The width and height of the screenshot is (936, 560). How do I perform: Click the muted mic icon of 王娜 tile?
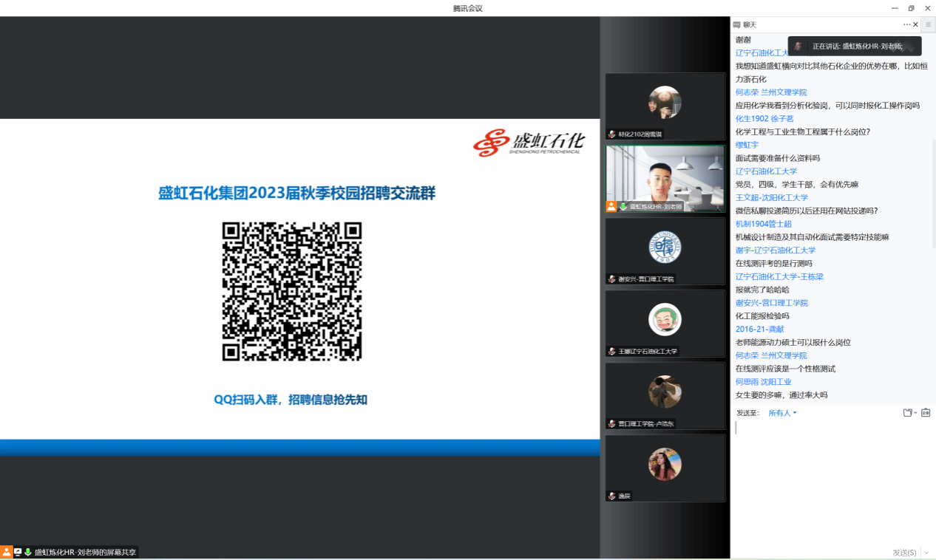(612, 352)
